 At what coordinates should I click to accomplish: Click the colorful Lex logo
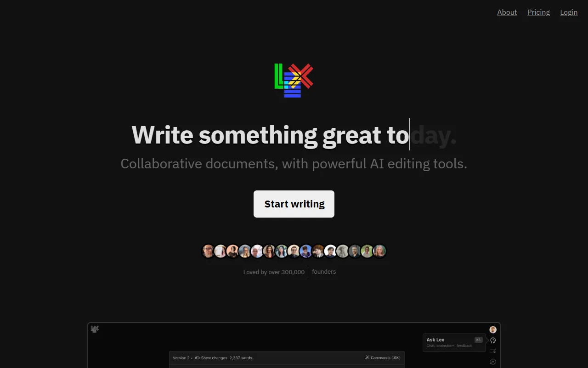[294, 80]
